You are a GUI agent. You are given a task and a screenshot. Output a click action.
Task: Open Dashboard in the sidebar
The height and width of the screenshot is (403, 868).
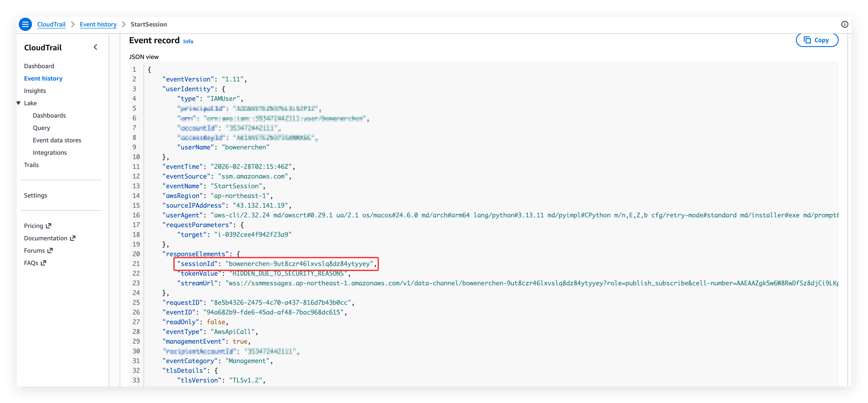pyautogui.click(x=39, y=66)
